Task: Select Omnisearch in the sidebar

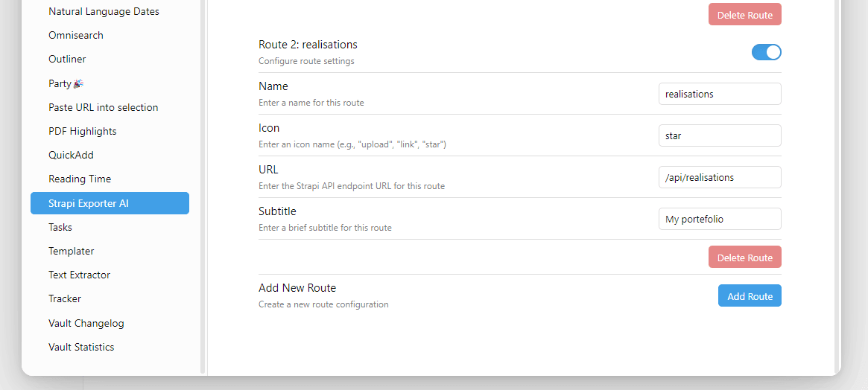Action: (76, 35)
